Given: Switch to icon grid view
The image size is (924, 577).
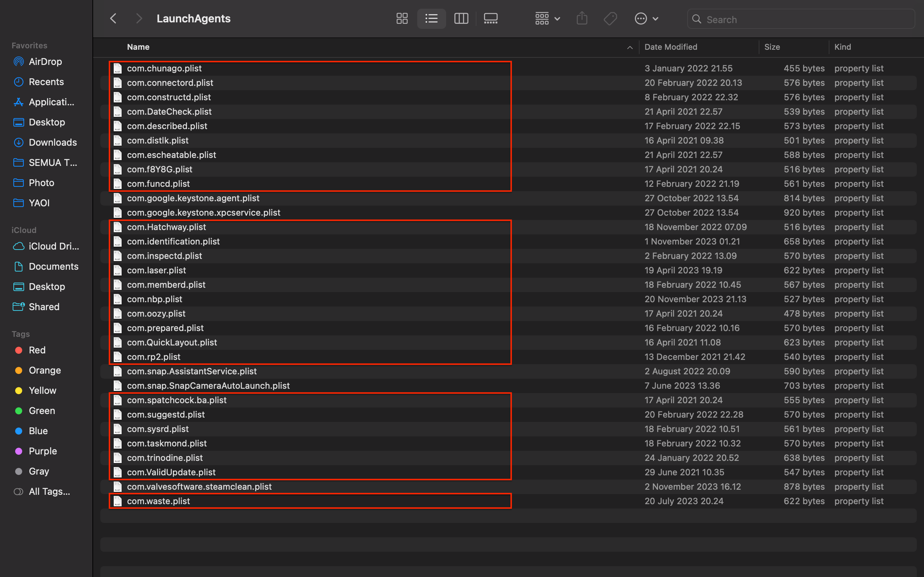Looking at the screenshot, I should (x=402, y=19).
